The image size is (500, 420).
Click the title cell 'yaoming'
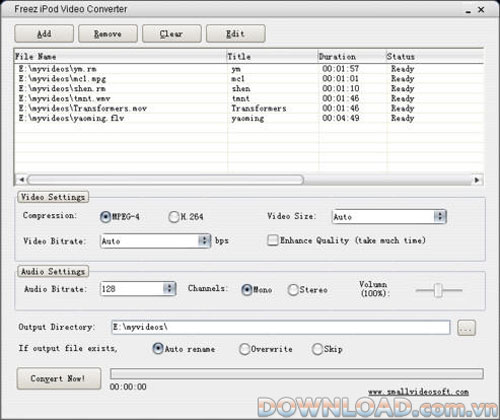click(x=248, y=118)
